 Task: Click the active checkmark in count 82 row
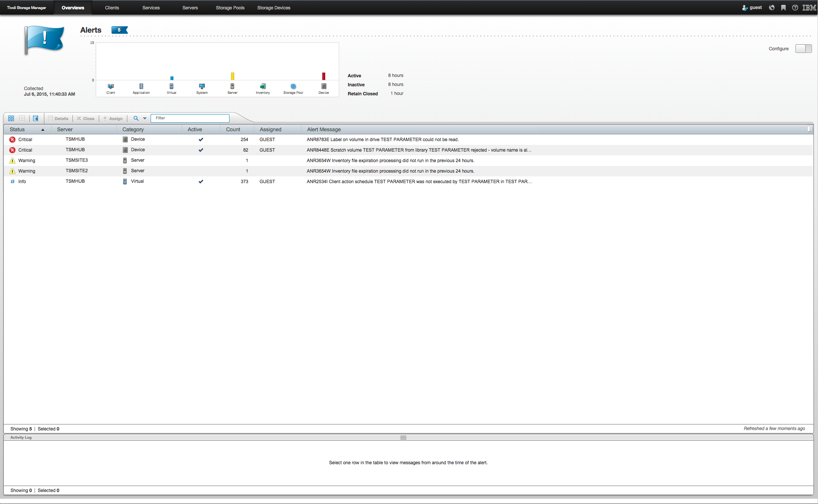(x=201, y=150)
